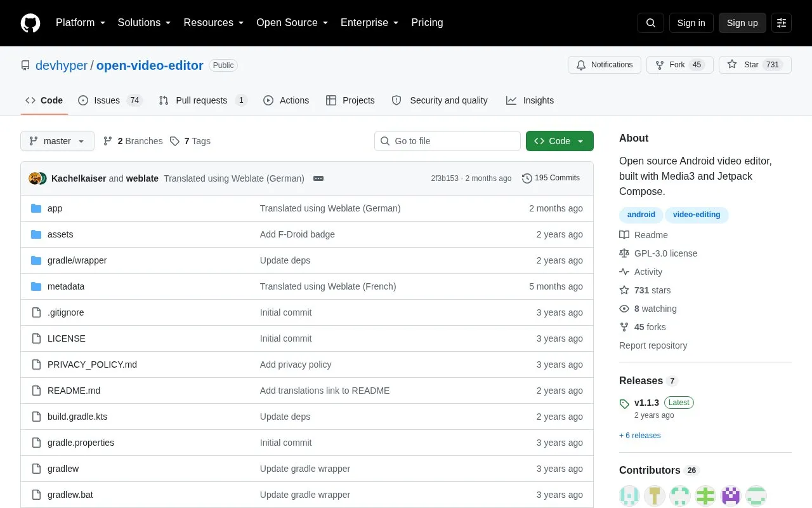
Task: Open build.gradle.kts file
Action: click(x=77, y=417)
